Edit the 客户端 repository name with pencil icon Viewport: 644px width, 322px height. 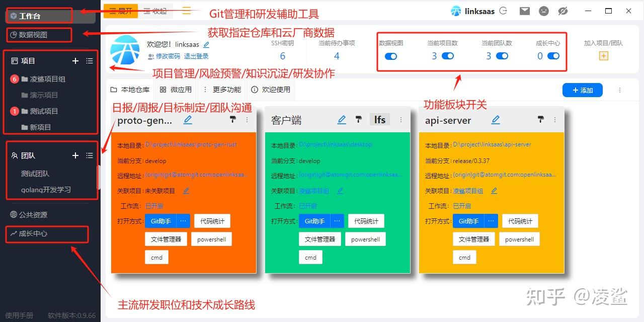click(x=342, y=119)
